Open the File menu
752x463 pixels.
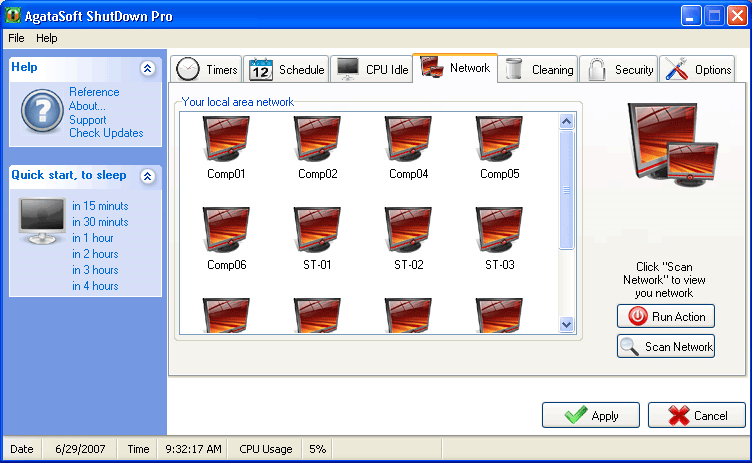[16, 38]
